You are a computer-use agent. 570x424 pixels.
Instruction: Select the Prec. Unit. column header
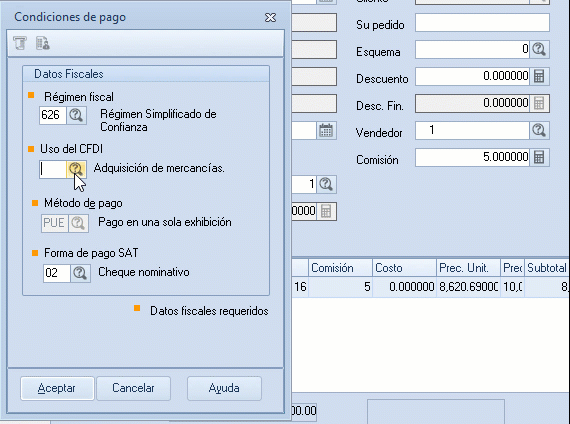coord(468,268)
